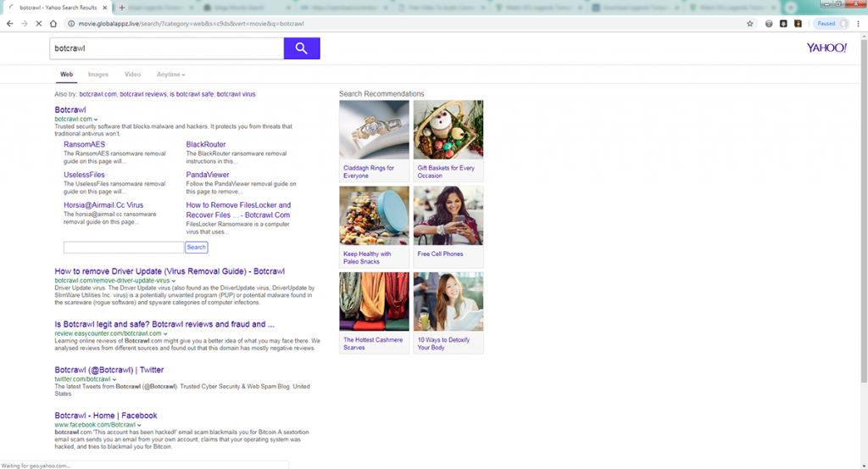Open the 'is botcrawl safe' suggestion
Viewport: 868px width, 469px height.
coord(192,94)
